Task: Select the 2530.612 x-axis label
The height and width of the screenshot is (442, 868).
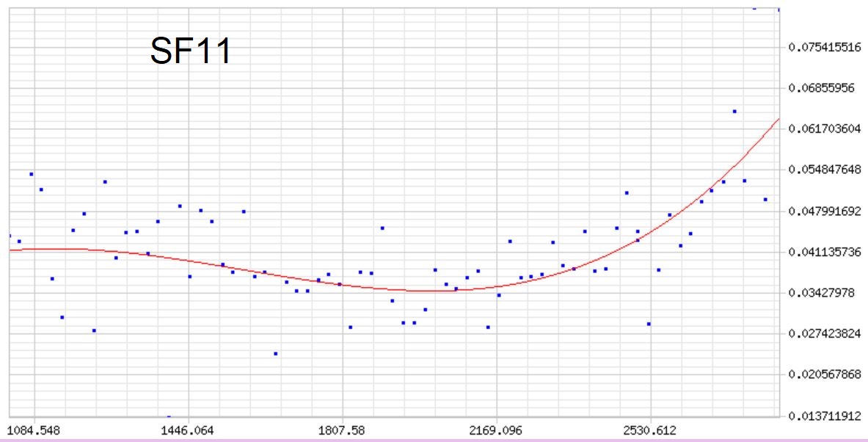Action: coord(651,430)
